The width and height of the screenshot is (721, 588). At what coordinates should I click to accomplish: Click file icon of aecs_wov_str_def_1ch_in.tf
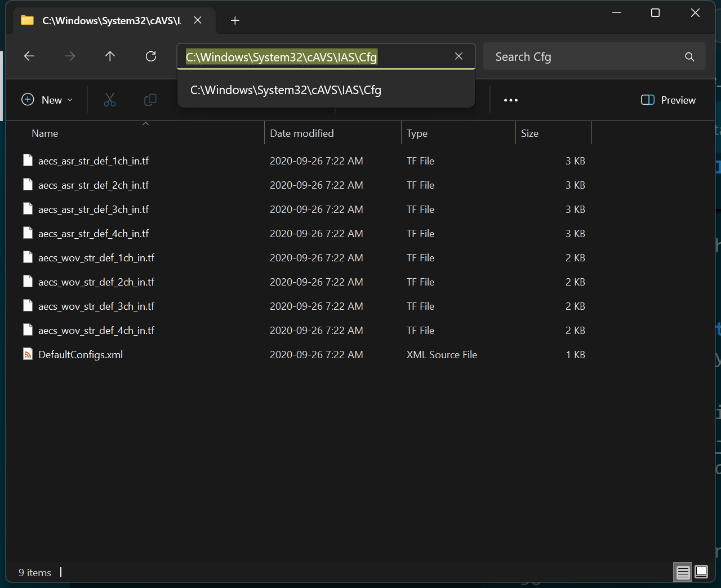[x=28, y=257]
